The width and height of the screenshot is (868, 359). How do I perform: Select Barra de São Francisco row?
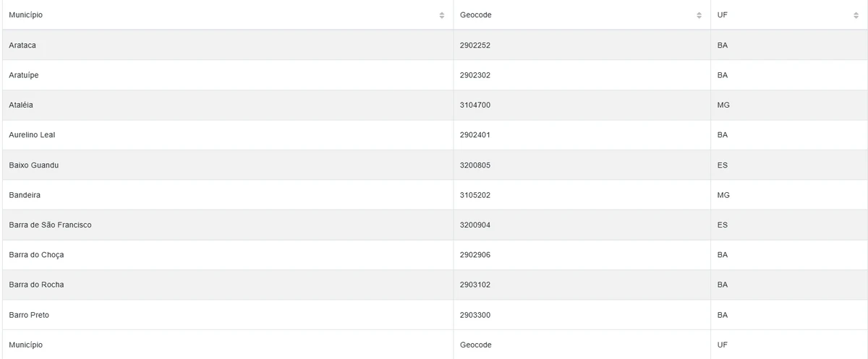(x=50, y=225)
